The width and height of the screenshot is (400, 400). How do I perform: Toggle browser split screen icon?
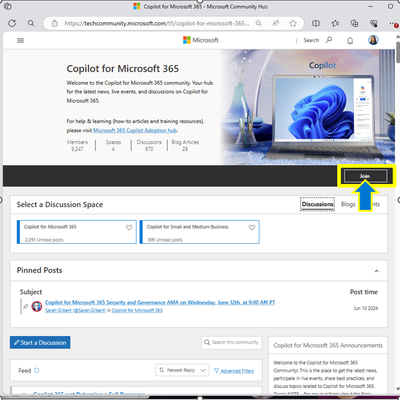(x=316, y=23)
